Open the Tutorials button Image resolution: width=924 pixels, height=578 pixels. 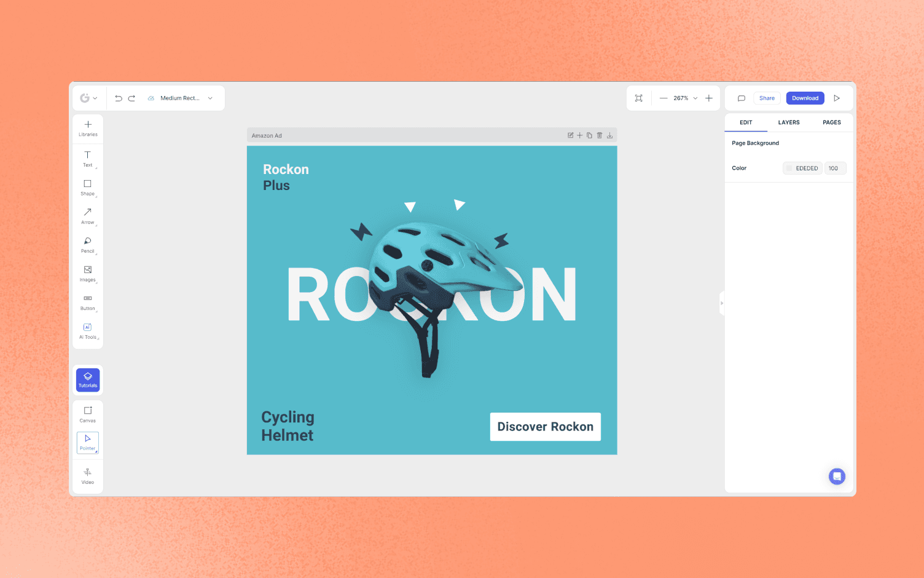88,380
